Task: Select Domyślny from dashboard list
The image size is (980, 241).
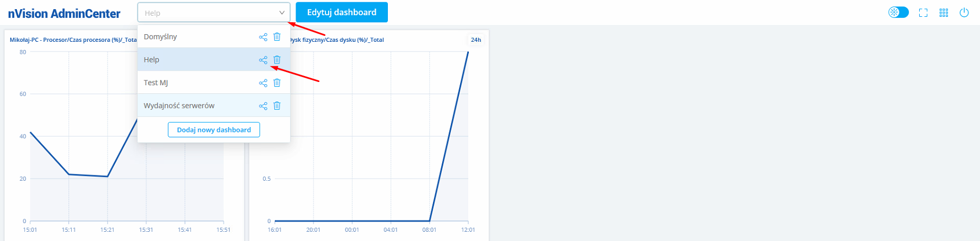Action: click(x=160, y=37)
